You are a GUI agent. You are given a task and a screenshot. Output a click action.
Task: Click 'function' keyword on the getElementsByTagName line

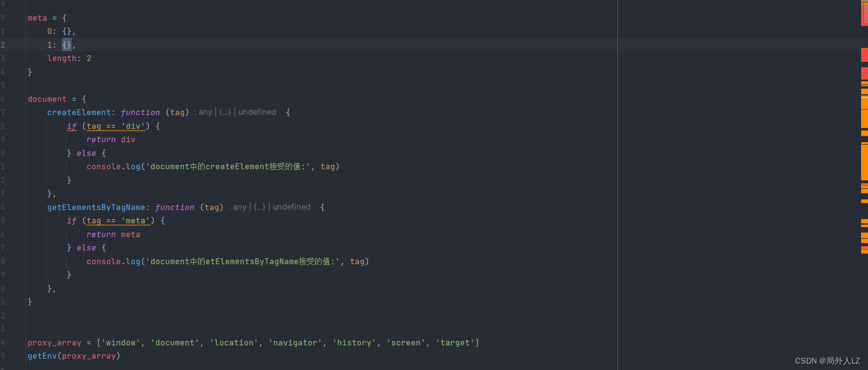(174, 208)
